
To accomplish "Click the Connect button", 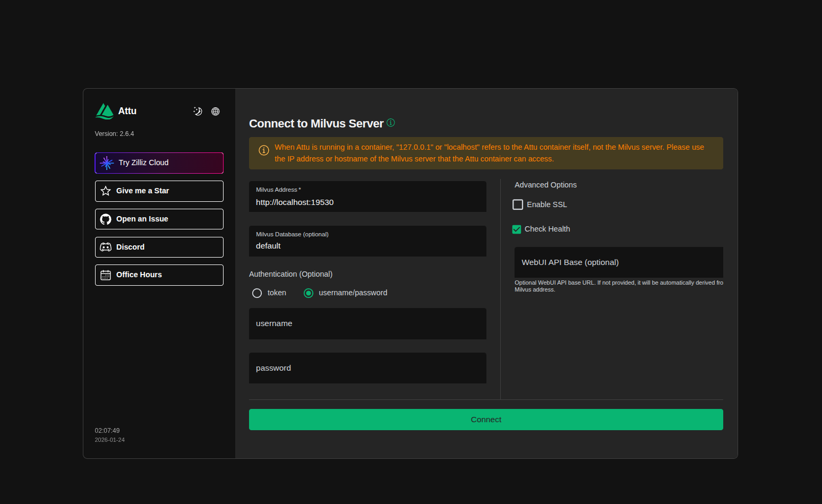I will pyautogui.click(x=486, y=420).
